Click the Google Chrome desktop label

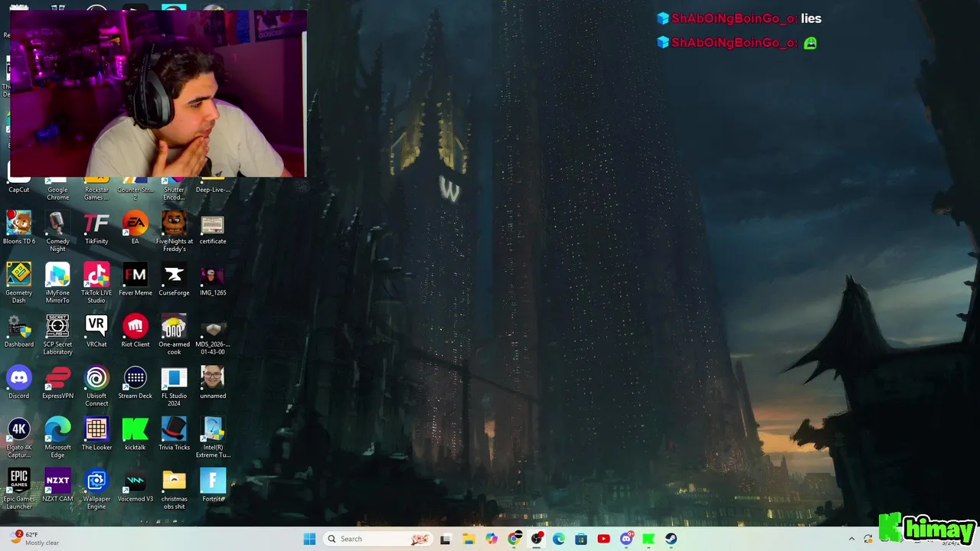click(x=57, y=194)
